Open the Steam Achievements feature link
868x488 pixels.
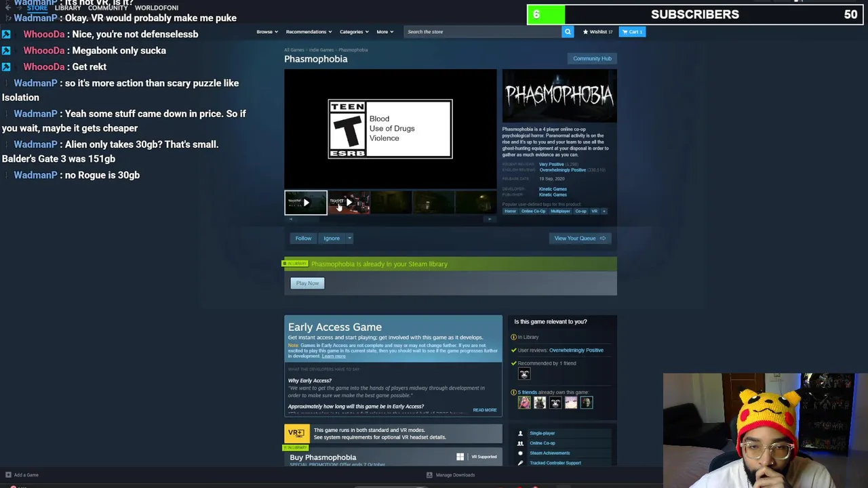[550, 453]
